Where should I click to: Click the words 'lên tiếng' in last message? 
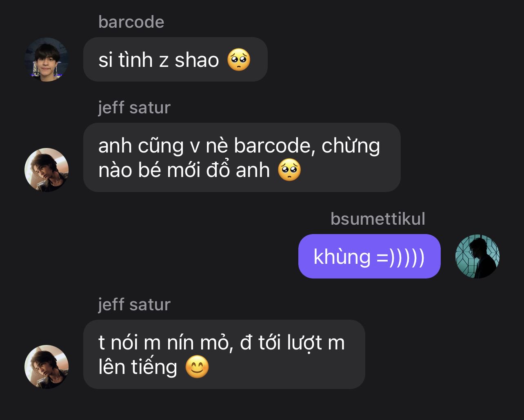[138, 367]
